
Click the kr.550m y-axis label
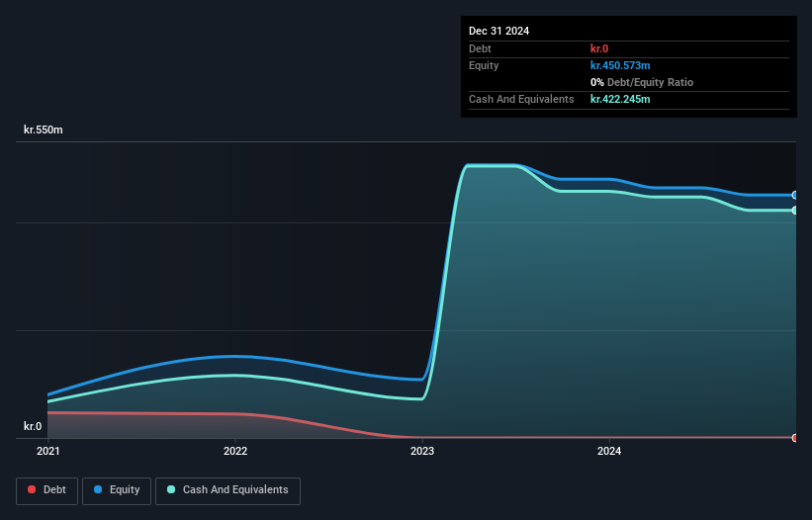click(43, 130)
